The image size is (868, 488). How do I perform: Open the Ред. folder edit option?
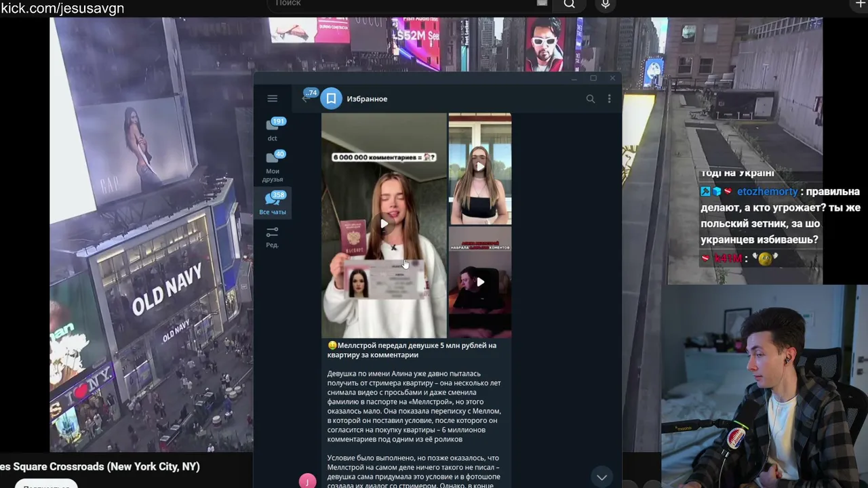(273, 237)
